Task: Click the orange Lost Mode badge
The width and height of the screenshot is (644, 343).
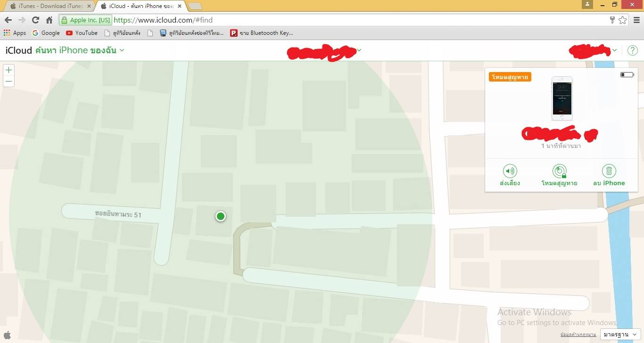Action: (x=510, y=76)
